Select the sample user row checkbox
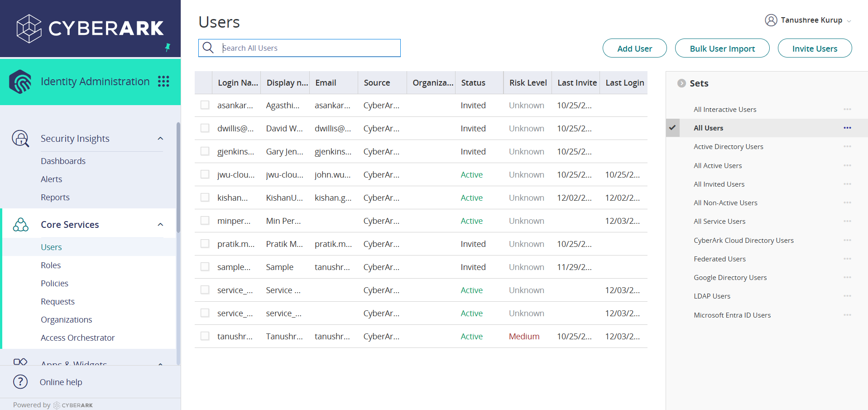Viewport: 868px width, 410px height. pyautogui.click(x=205, y=267)
